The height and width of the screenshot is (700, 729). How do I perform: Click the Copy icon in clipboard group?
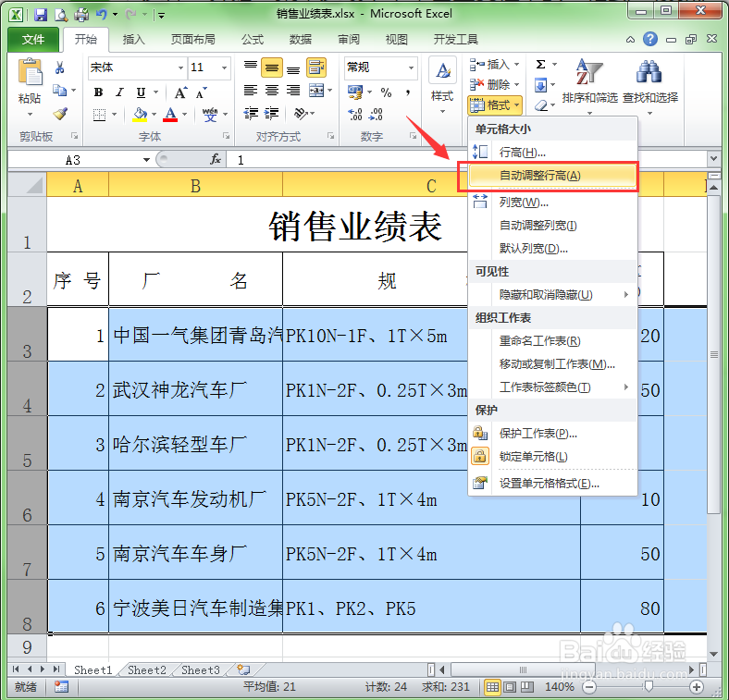pos(59,91)
